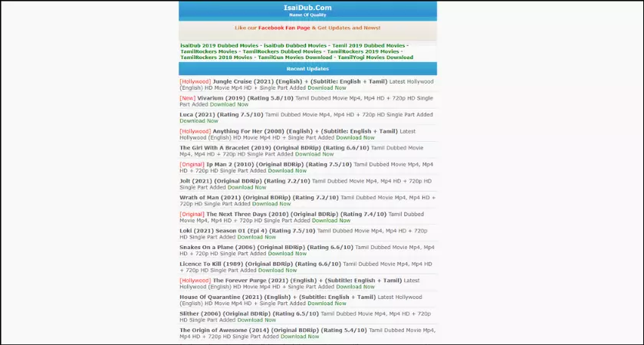Open the Facebook Fan Page link
The image size is (644, 345).
pos(284,28)
